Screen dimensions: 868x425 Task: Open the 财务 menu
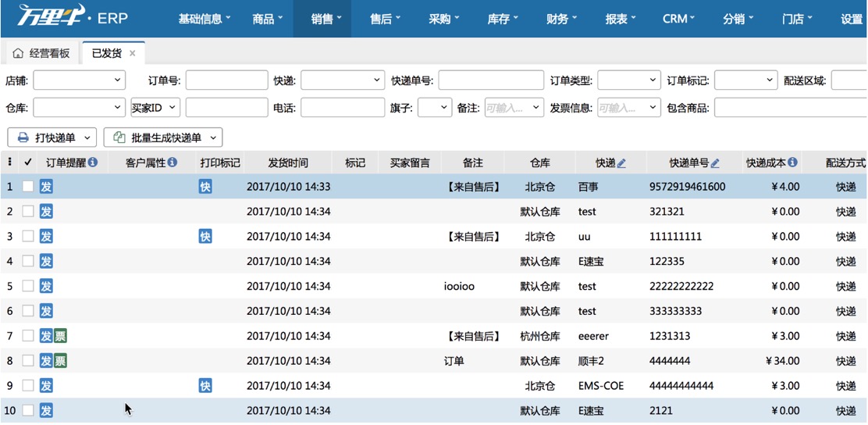(561, 19)
